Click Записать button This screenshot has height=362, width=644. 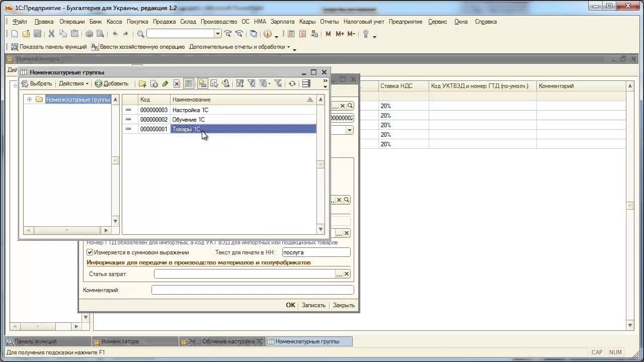pos(313,305)
